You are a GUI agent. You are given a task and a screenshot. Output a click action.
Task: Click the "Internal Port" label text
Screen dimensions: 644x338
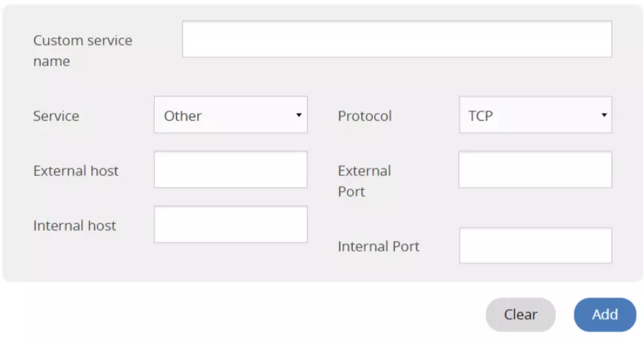pos(379,246)
